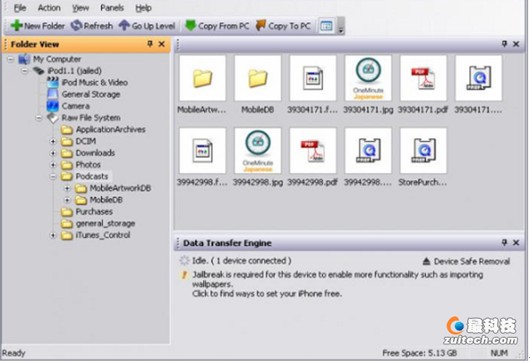Select 39942998.jpg image thumbnail
This screenshot has height=363, width=530.
pos(258,150)
